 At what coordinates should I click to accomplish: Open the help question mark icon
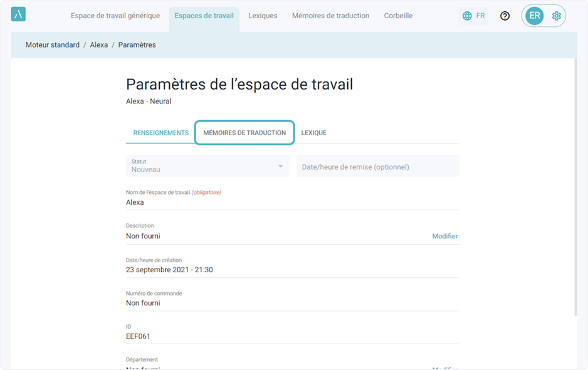505,16
